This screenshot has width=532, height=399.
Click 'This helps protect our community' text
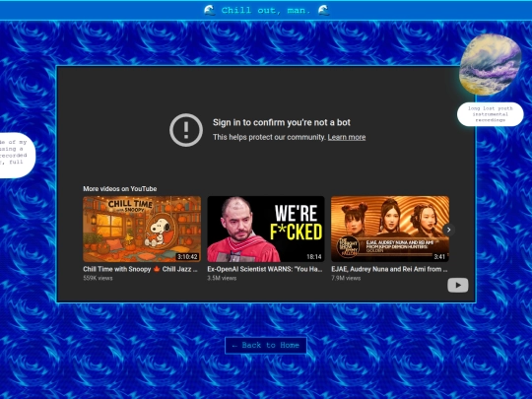269,137
